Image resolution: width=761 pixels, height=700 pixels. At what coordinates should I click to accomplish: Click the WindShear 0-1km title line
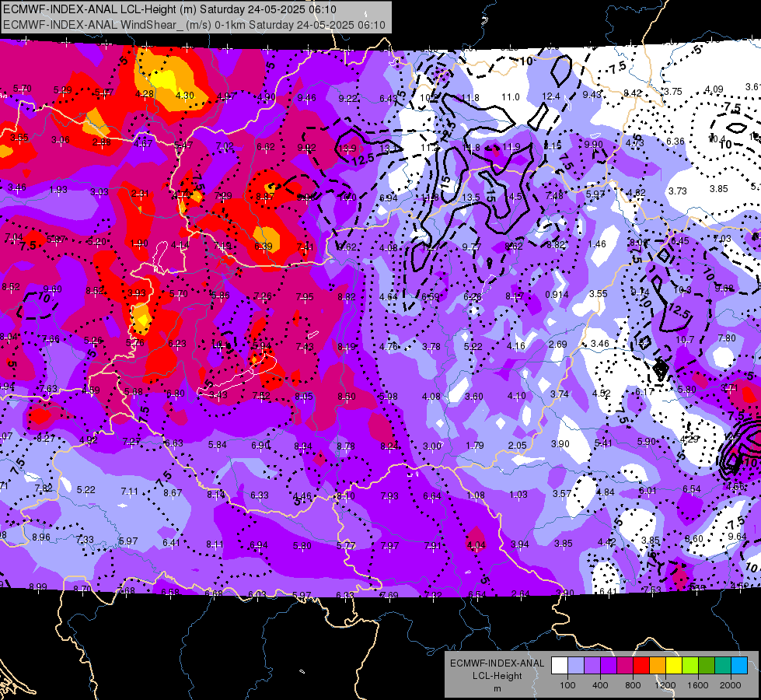(194, 25)
